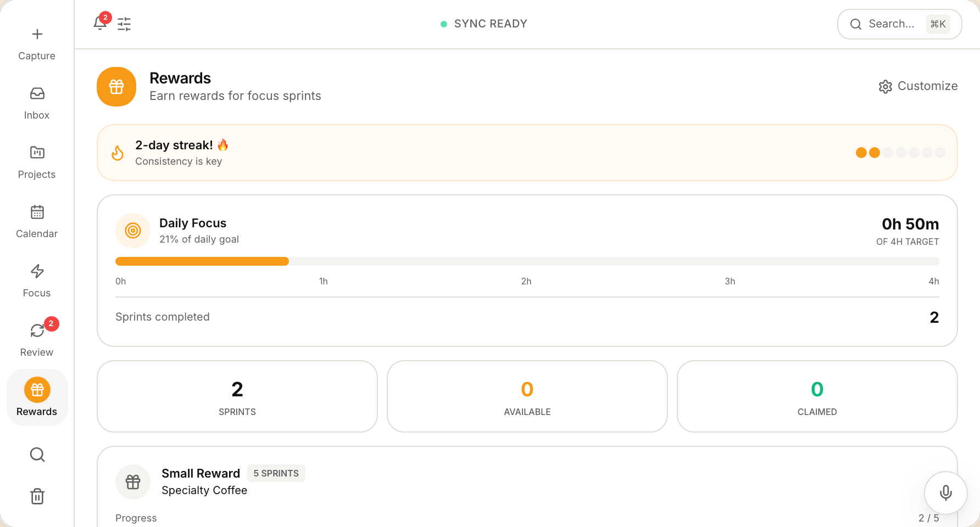Select the Available rewards card
This screenshot has height=527, width=980.
tap(527, 396)
